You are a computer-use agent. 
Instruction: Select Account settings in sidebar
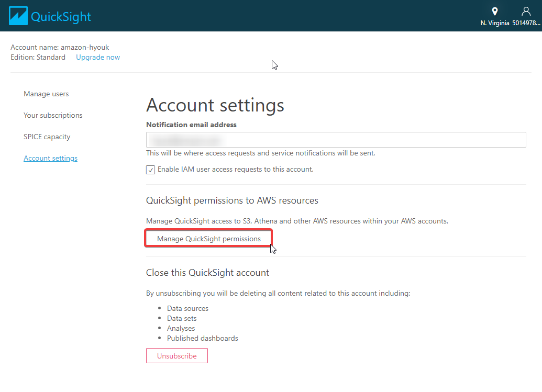click(50, 158)
